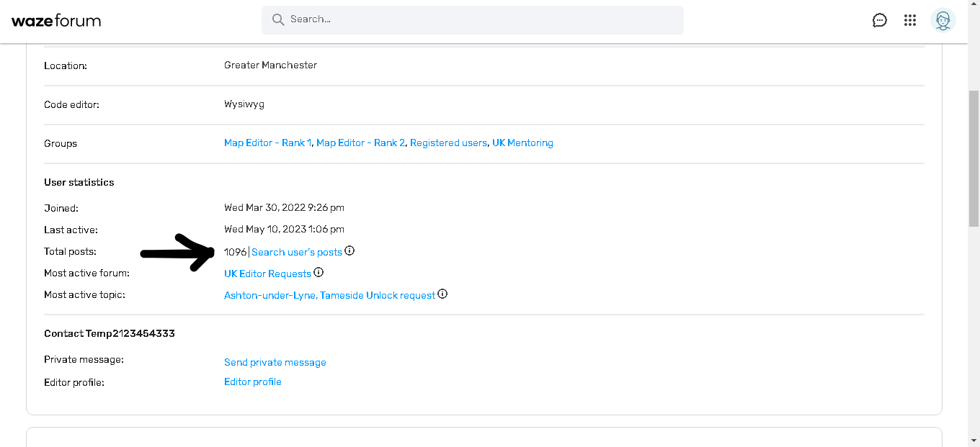Open the apps grid menu icon
980x447 pixels.
[x=910, y=20]
